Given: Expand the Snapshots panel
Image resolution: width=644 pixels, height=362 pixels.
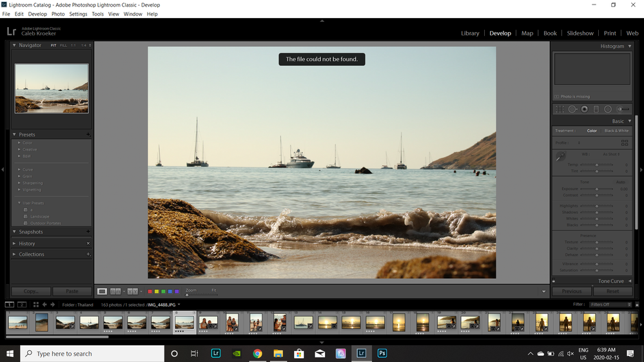Looking at the screenshot, I should point(31,232).
